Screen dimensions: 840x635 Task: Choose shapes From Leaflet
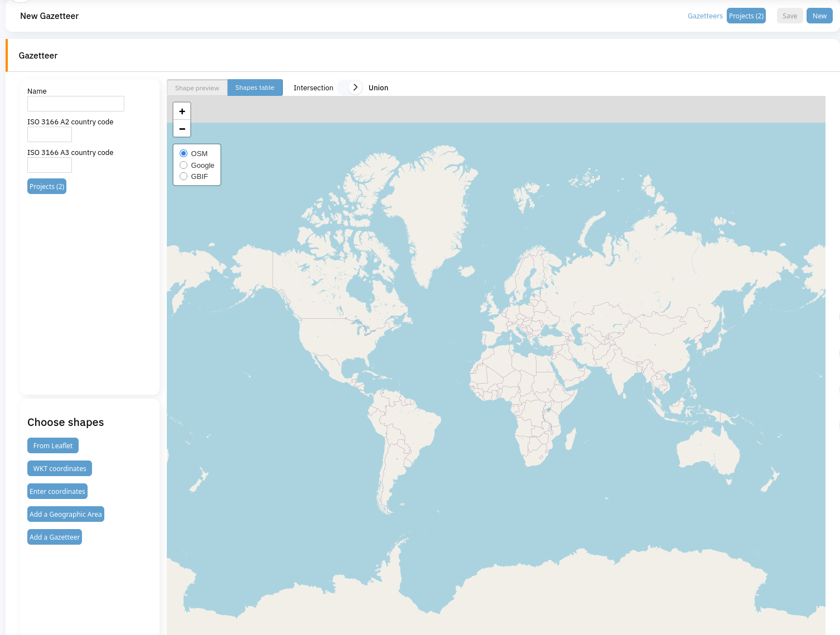click(x=53, y=446)
